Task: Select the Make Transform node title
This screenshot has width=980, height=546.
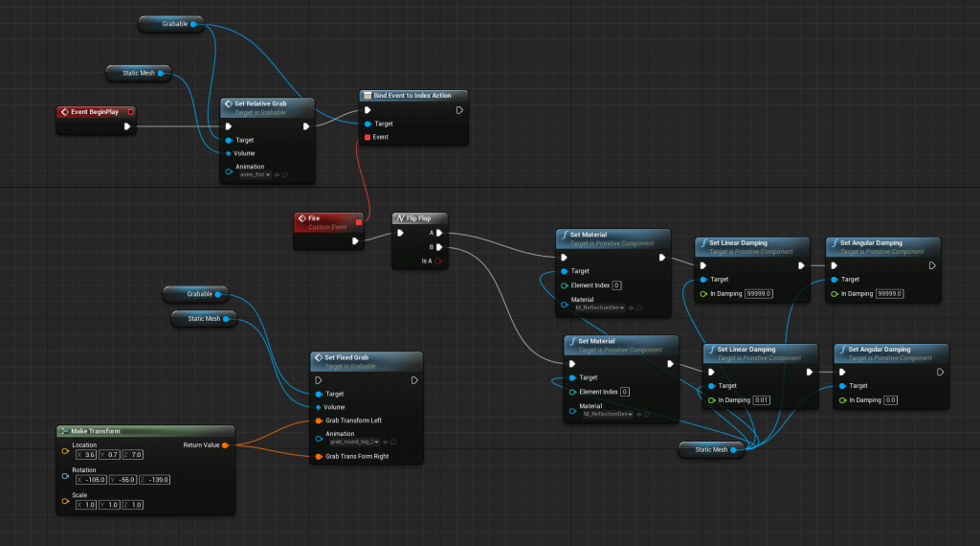Action: click(x=94, y=431)
